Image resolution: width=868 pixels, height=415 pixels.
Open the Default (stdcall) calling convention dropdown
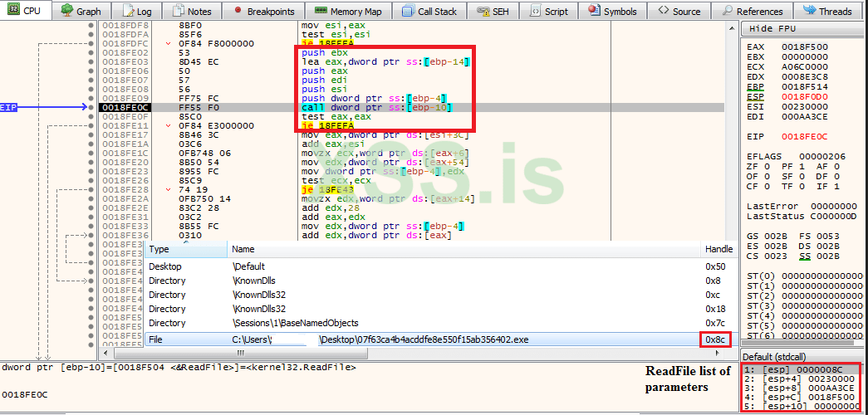pos(800,356)
